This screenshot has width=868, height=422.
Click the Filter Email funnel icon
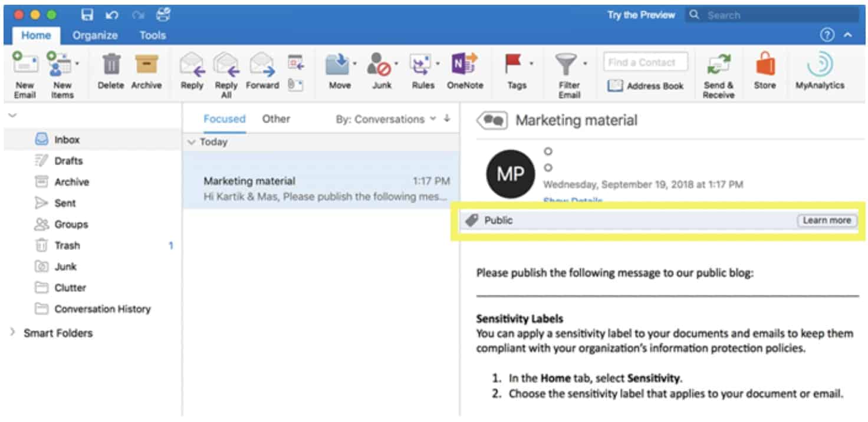pyautogui.click(x=565, y=64)
